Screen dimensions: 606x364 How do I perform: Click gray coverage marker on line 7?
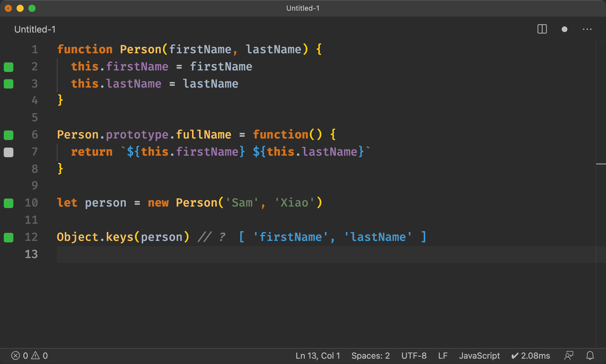pos(9,152)
